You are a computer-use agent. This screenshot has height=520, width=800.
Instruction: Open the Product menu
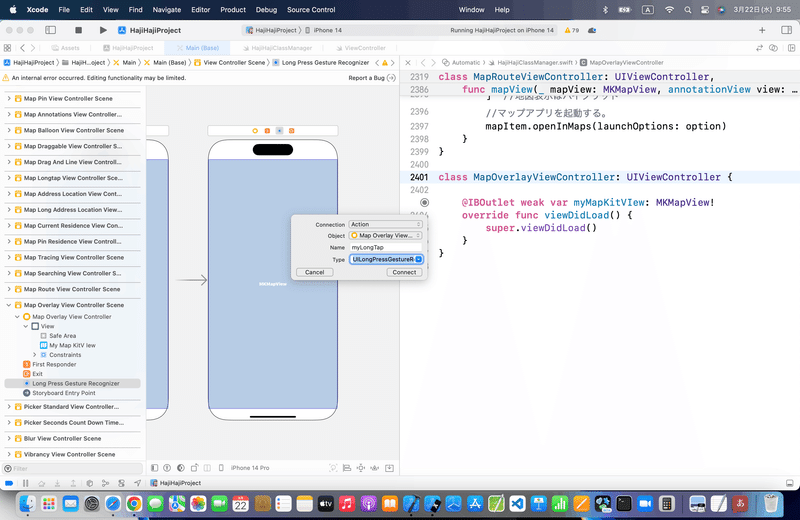[233, 10]
